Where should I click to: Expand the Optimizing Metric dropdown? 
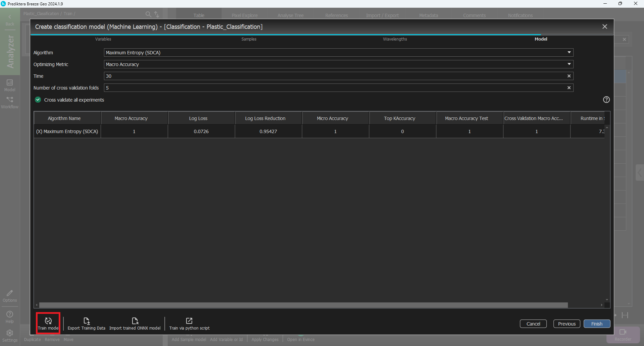pos(569,64)
